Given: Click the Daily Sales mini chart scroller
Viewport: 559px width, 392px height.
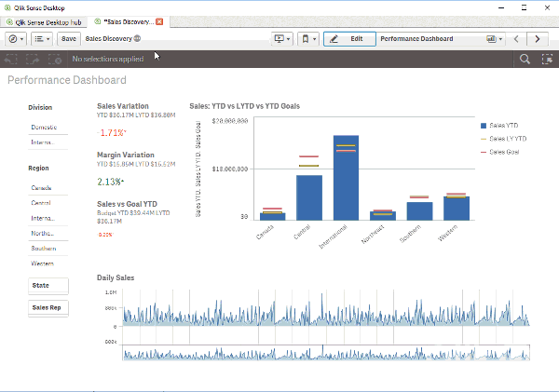Looking at the screenshot, I should tap(326, 353).
